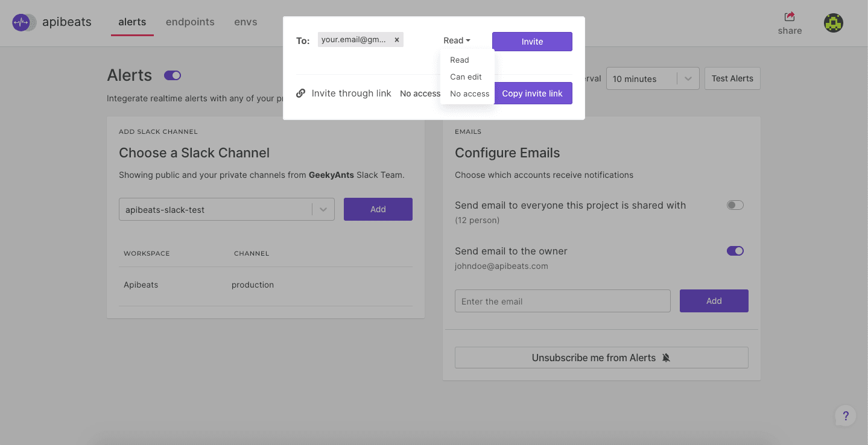
Task: Expand the apibeats-slack-test channel dropdown
Action: [227, 209]
